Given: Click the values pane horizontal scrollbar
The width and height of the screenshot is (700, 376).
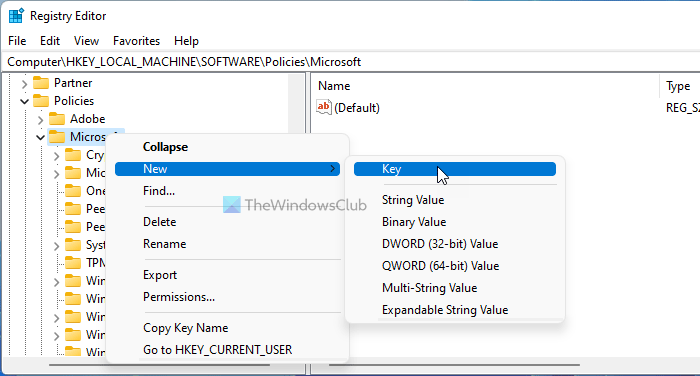Looking at the screenshot, I should pos(454,365).
